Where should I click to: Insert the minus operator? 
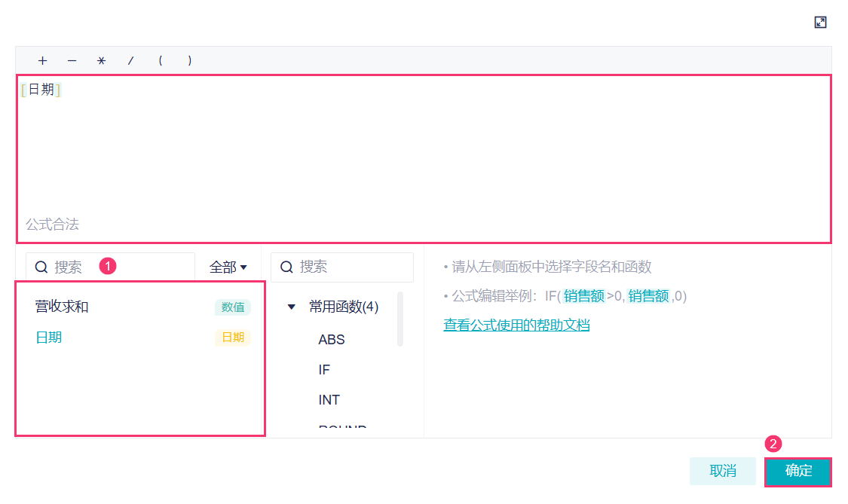click(x=72, y=60)
